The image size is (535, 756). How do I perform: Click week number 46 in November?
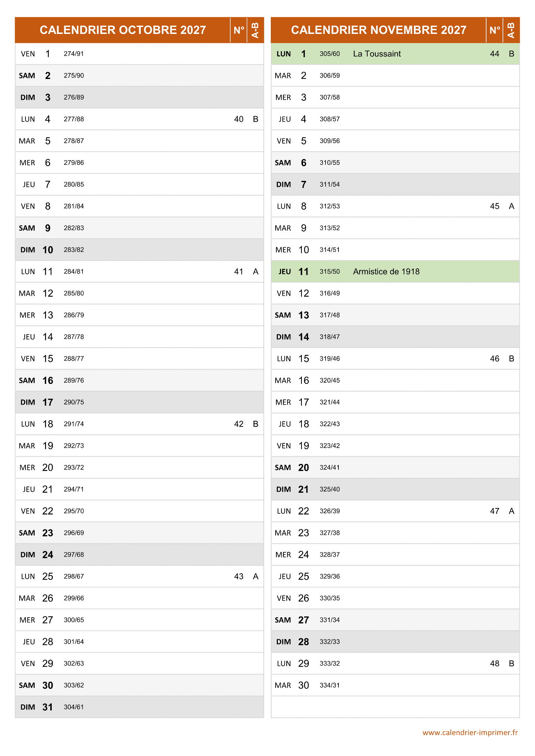(x=494, y=359)
